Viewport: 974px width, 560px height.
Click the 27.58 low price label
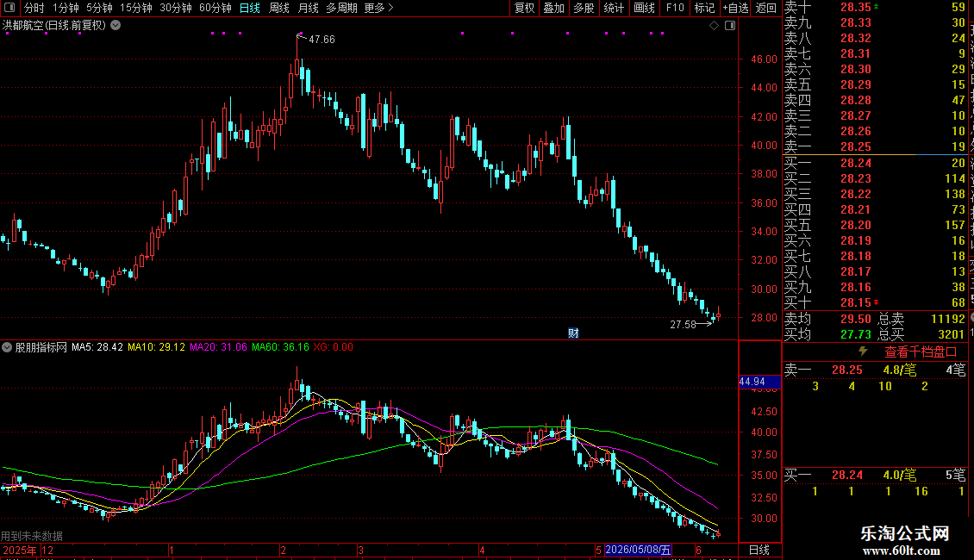click(x=683, y=325)
